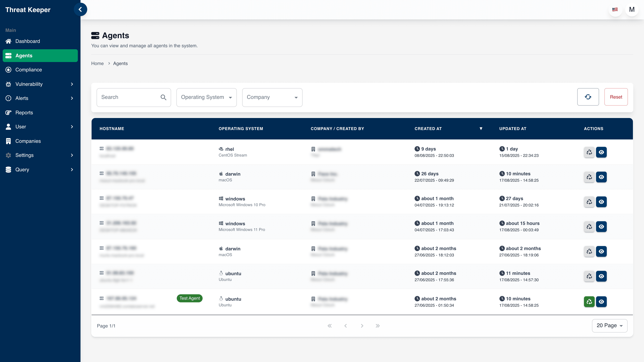Select Agents in the sidebar menu
This screenshot has height=362, width=644.
pos(24,55)
